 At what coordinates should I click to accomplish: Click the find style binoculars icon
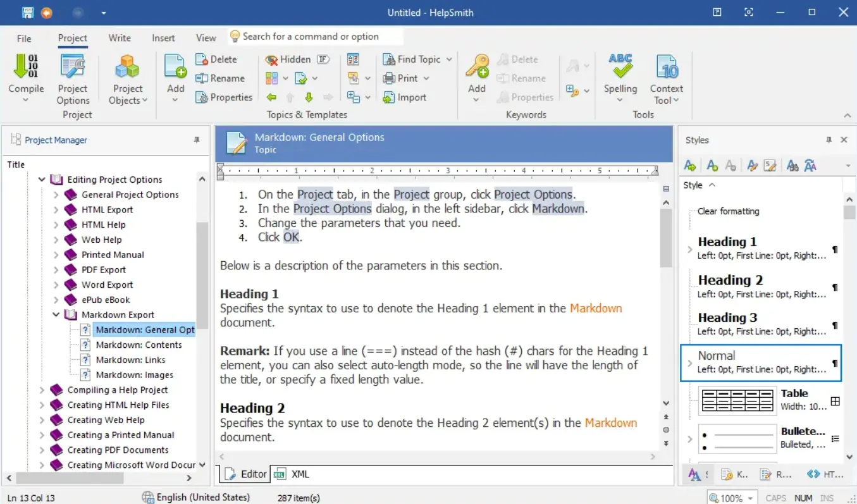click(792, 166)
